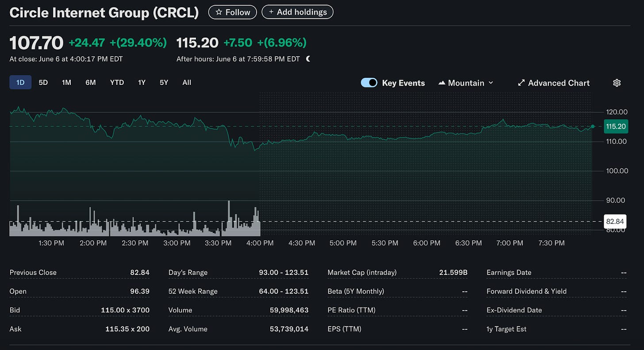644x350 pixels.
Task: Choose the 1Y range
Action: [142, 82]
